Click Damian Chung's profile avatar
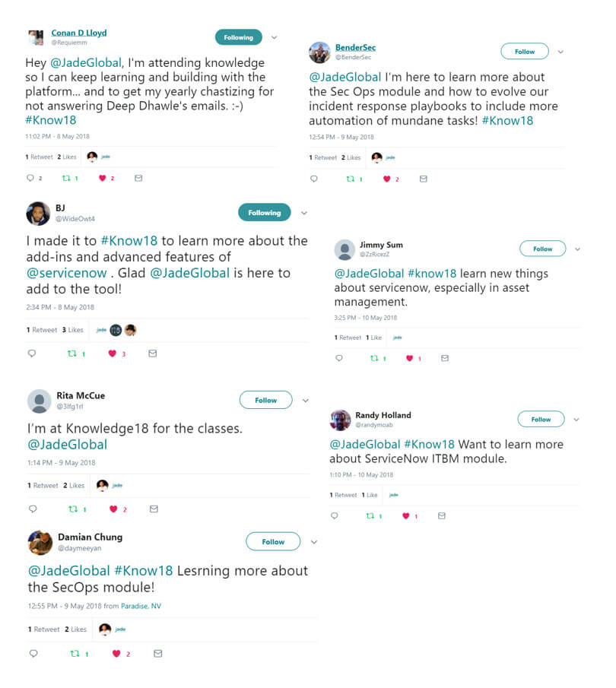This screenshot has height=688, width=616. pos(40,542)
